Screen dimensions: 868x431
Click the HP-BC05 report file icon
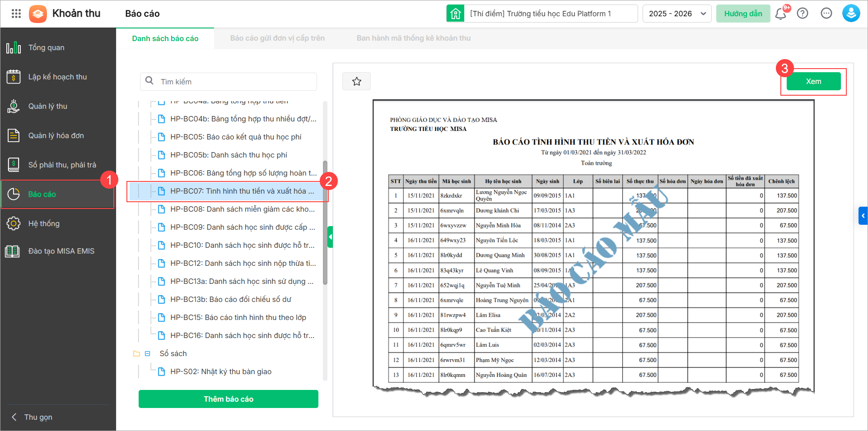click(x=161, y=137)
